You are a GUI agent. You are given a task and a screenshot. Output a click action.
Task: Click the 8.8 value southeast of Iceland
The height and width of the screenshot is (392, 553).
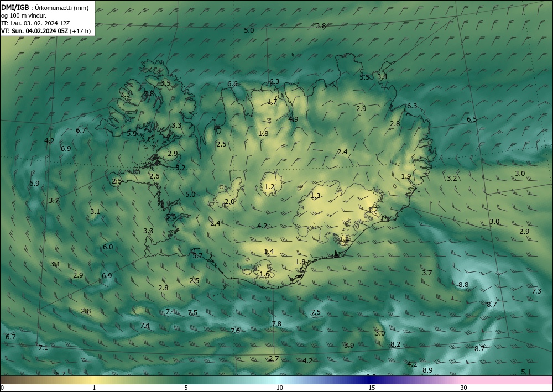[x=463, y=285]
